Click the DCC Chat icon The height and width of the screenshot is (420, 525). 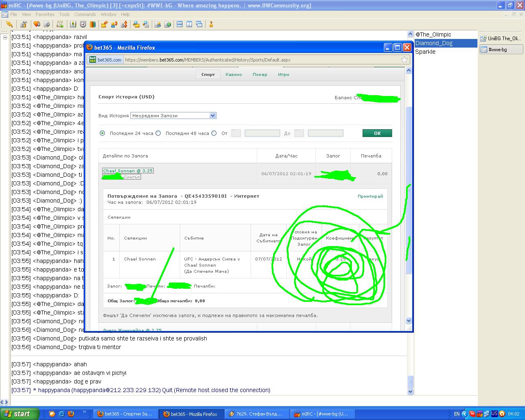(x=114, y=24)
